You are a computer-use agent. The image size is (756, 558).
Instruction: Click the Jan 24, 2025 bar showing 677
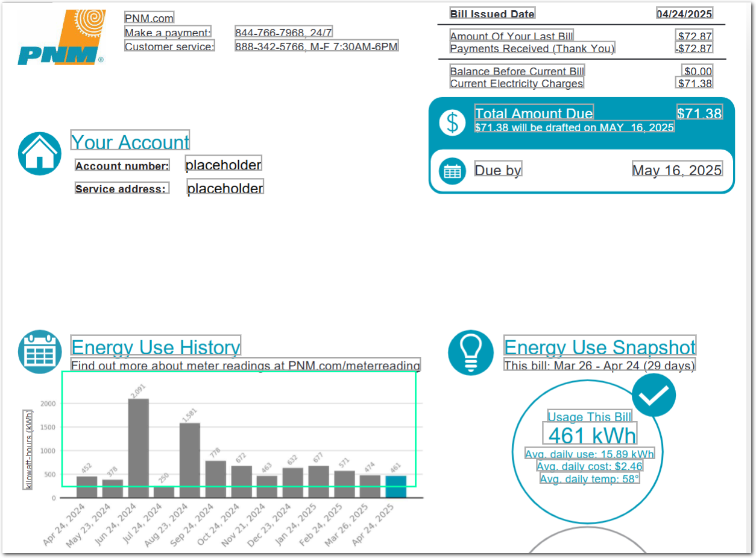pos(319,481)
